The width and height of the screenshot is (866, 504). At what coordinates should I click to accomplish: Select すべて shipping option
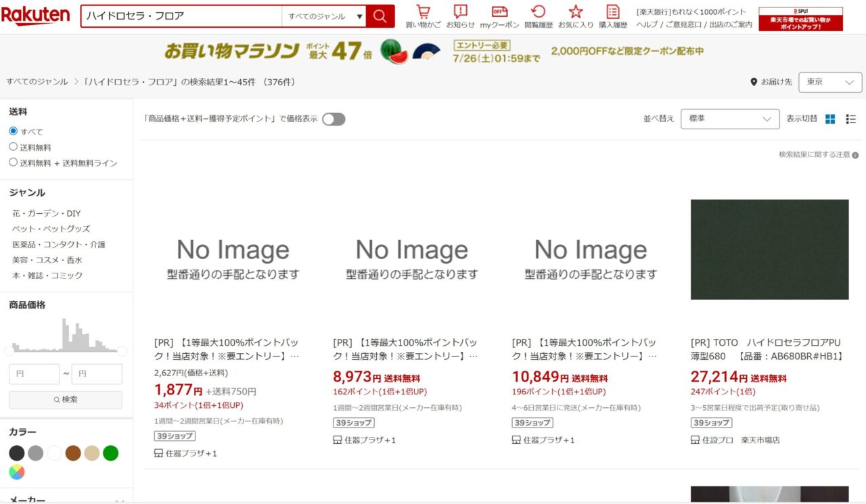pos(14,131)
